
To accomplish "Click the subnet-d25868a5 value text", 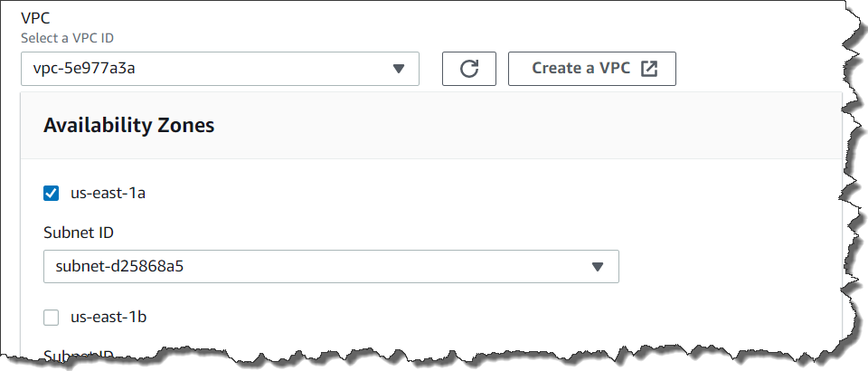I will point(119,266).
